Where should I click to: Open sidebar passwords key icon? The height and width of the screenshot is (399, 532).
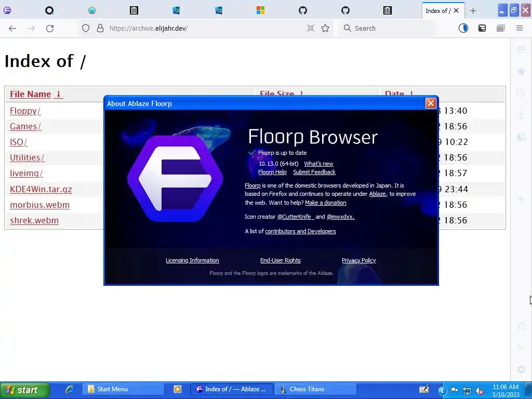tap(521, 348)
